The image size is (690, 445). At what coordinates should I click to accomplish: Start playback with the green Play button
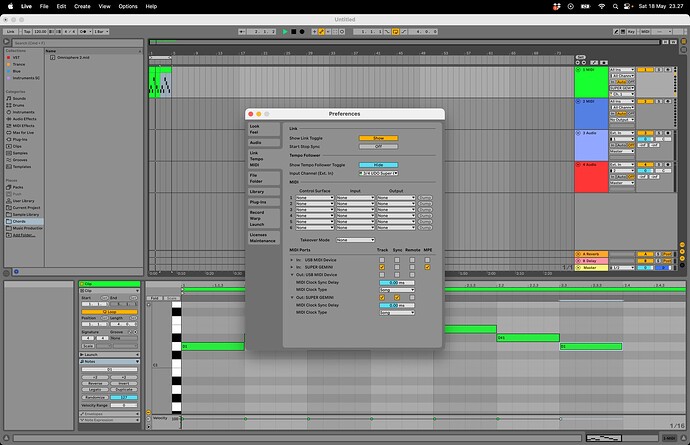click(285, 32)
